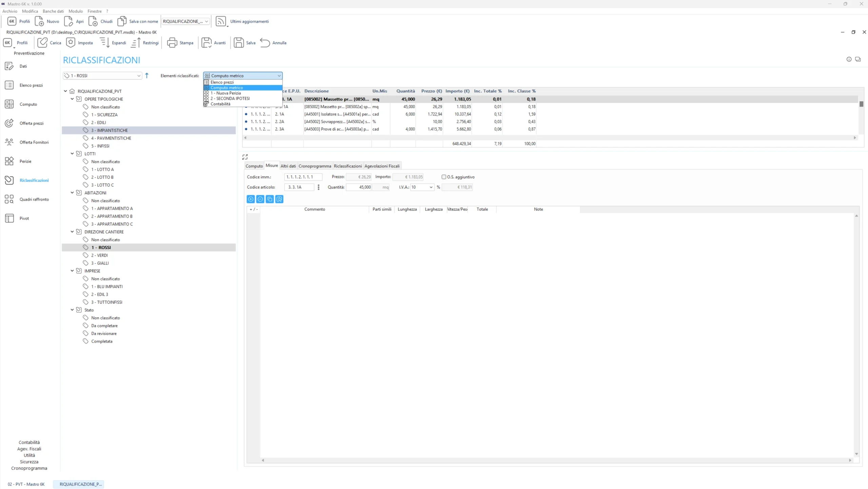Click Ultimi aggiornamenti feed icon
868x489 pixels.
pyautogui.click(x=221, y=21)
